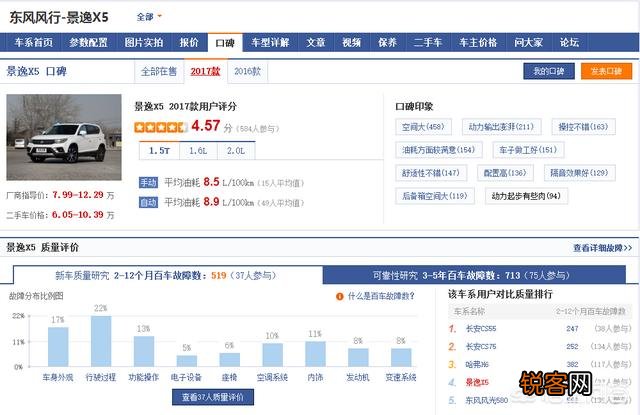Select 2017款 model year tab
640x415 pixels.
click(205, 71)
